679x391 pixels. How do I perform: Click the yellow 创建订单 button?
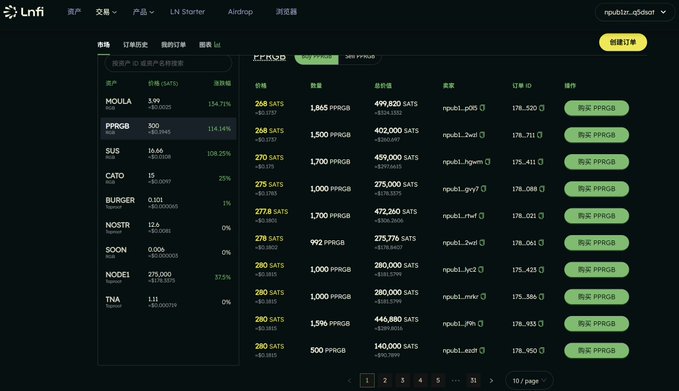(x=623, y=42)
